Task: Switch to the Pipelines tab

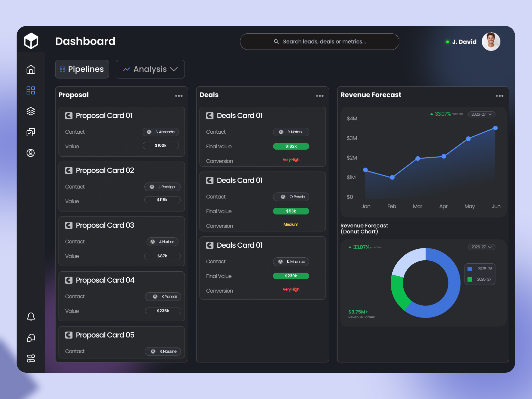Action: tap(82, 69)
